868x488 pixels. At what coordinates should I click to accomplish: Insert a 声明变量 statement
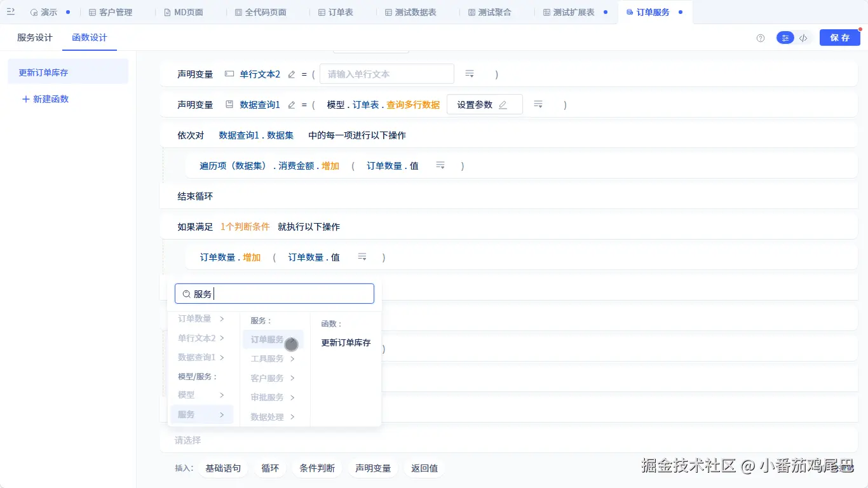[x=373, y=468]
